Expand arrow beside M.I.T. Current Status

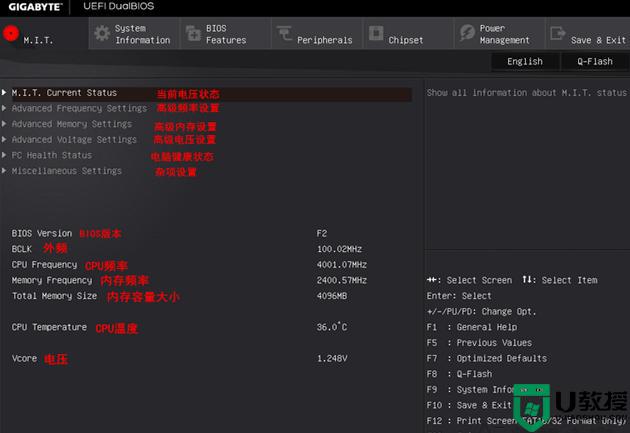pyautogui.click(x=4, y=92)
